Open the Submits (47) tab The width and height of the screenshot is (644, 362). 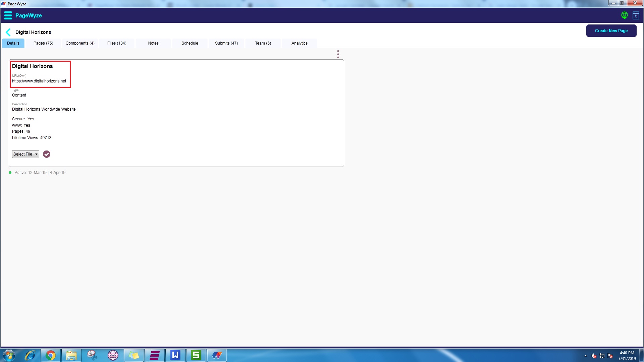[x=226, y=43]
